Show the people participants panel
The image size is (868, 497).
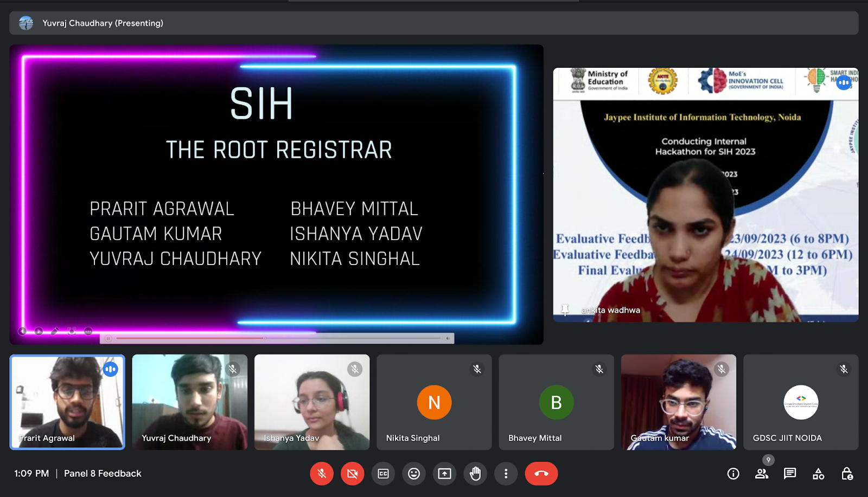pos(762,474)
